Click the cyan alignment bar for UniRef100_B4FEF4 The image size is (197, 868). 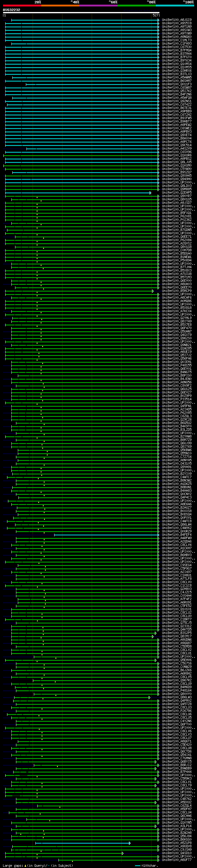click(107, 535)
